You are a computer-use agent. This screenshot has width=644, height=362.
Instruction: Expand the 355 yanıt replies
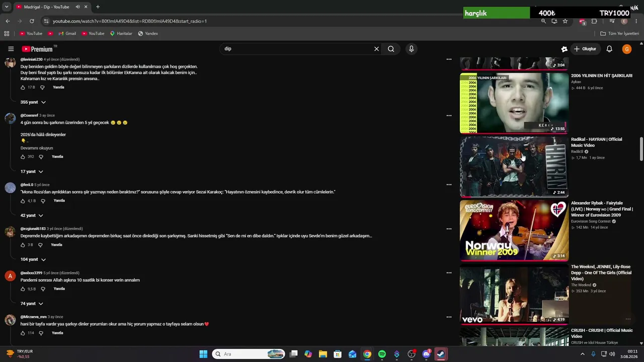(33, 102)
